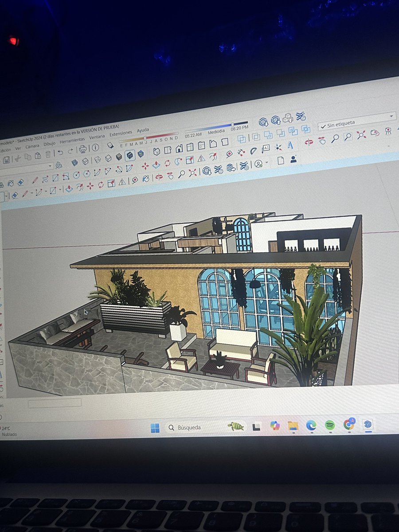The height and width of the screenshot is (532, 399).
Task: Open Spotify from the taskbar
Action: (329, 425)
